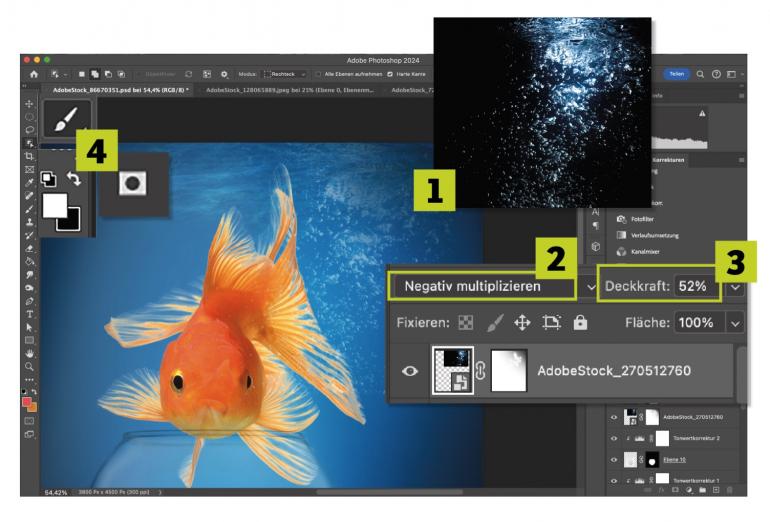The image size is (770, 522).
Task: Uncheck the 'Harte Kante' checkbox
Action: coord(390,74)
